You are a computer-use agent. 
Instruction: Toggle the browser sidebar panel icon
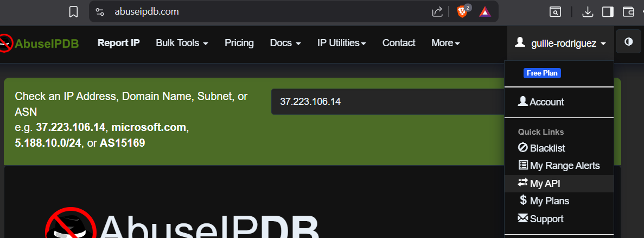[x=608, y=11]
